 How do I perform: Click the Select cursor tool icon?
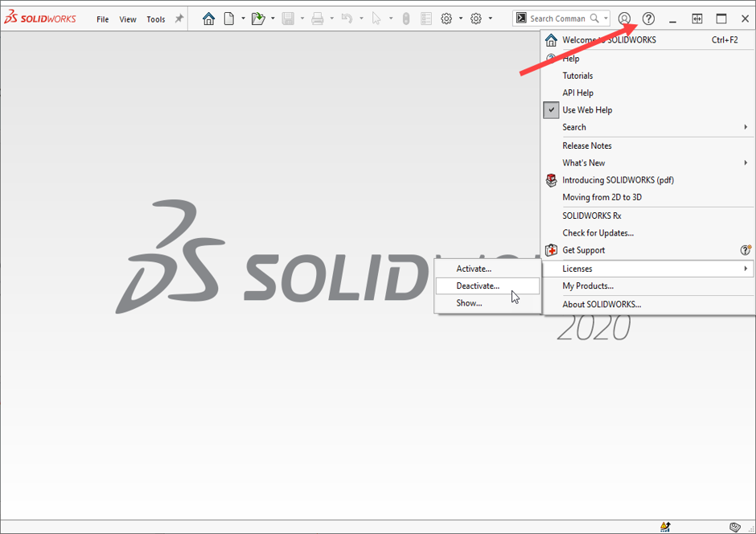pos(376,18)
